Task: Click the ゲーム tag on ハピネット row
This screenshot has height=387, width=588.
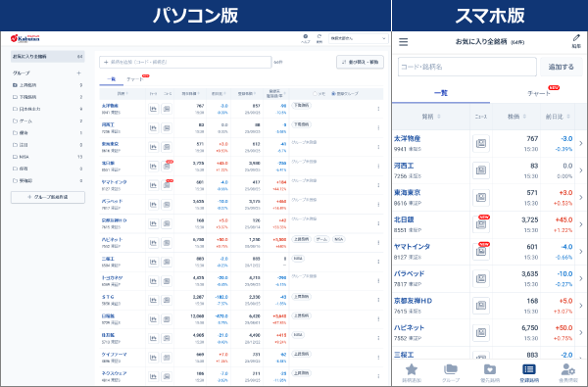Action: point(321,239)
